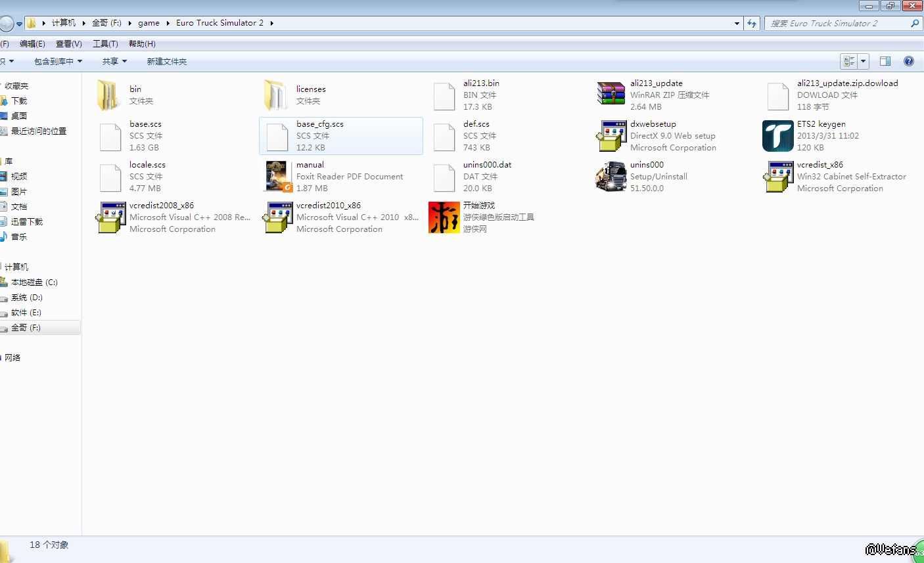Select the 开始游戏 launcher icon

point(444,217)
